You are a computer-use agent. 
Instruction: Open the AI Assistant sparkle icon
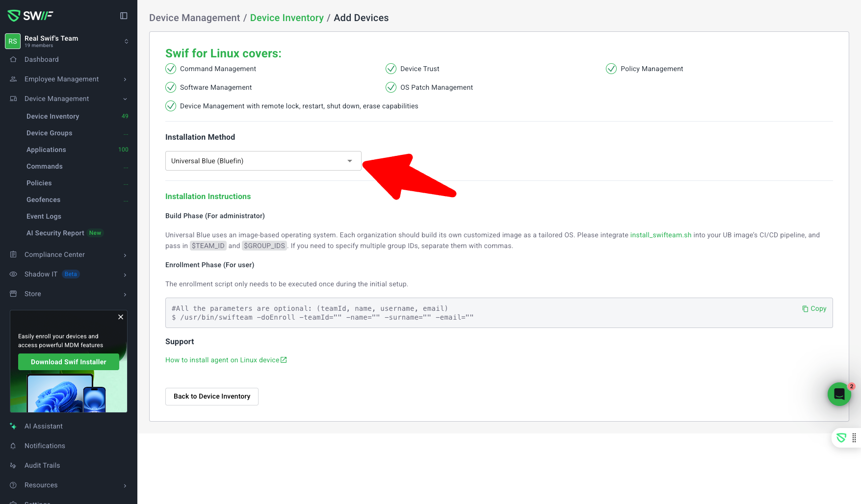13,426
